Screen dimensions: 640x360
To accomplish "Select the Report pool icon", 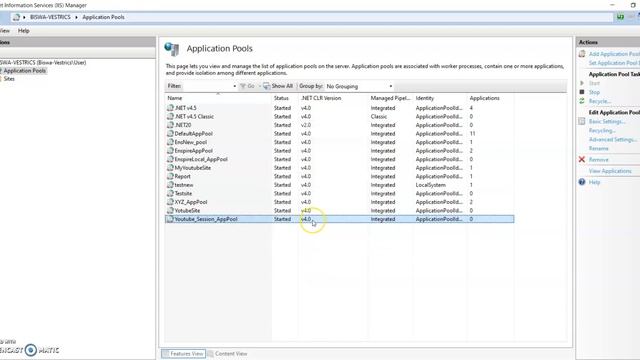I will click(x=170, y=176).
